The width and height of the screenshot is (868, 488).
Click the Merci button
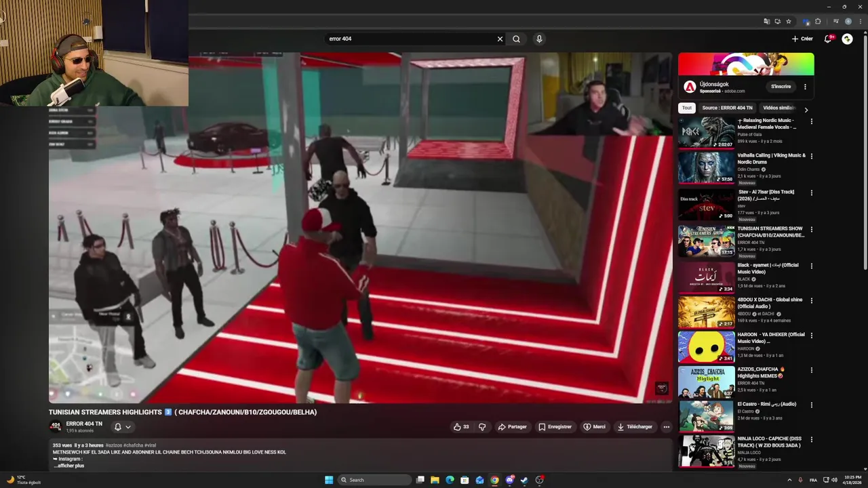(x=594, y=427)
